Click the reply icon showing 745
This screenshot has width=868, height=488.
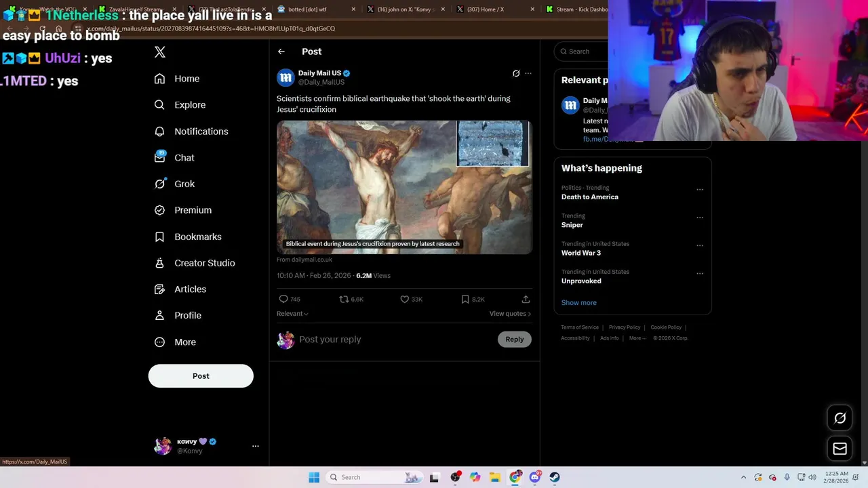283,299
